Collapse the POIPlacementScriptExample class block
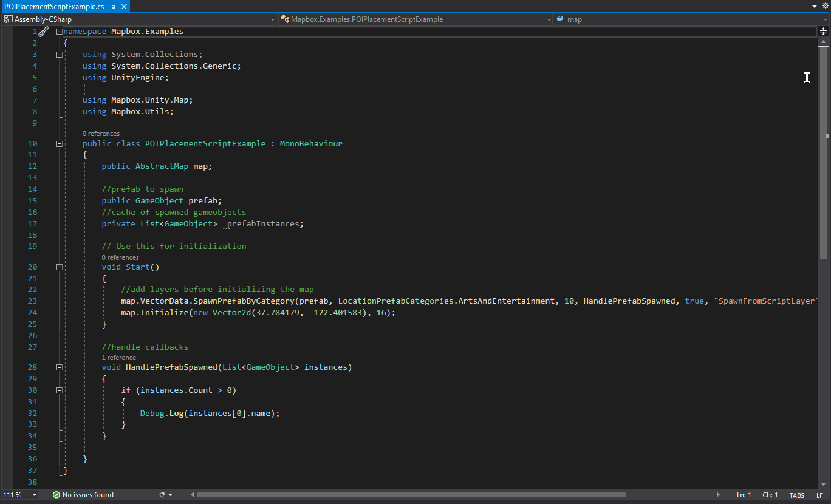 59,144
